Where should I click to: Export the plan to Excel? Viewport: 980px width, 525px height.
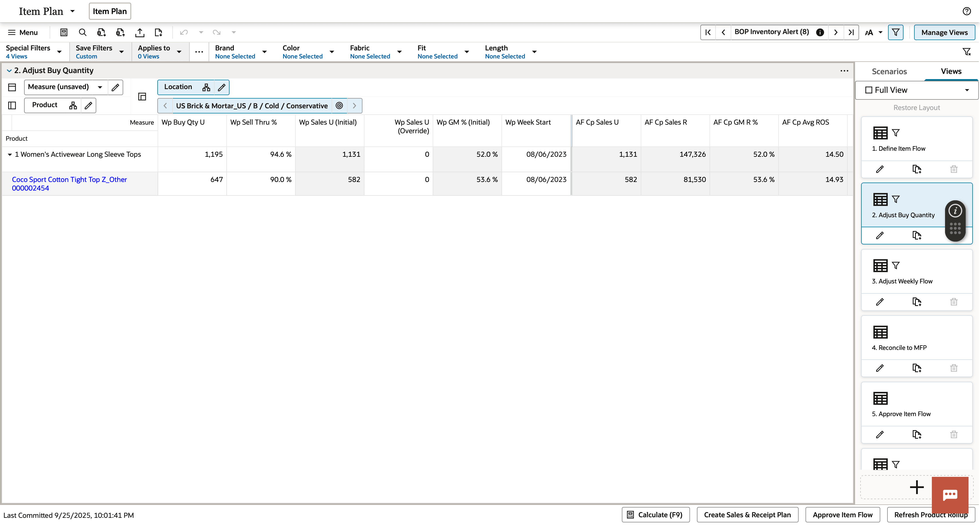coord(101,32)
